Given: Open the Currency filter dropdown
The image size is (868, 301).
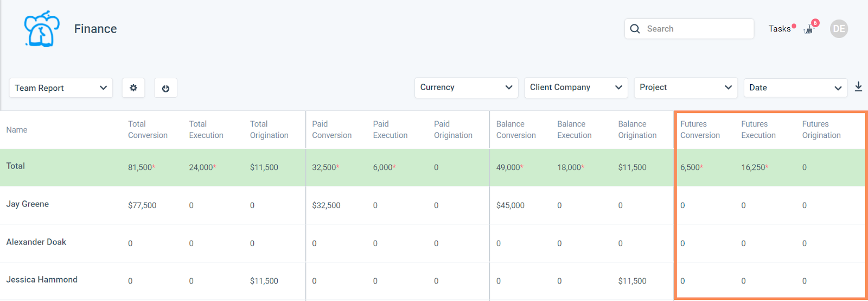Looking at the screenshot, I should click(466, 87).
